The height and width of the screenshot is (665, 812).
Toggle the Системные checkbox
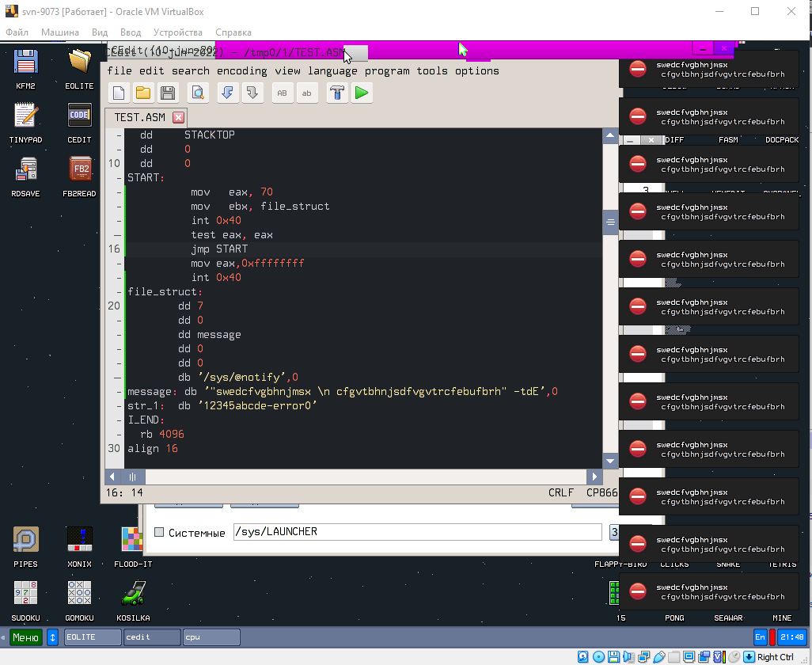[x=159, y=532]
